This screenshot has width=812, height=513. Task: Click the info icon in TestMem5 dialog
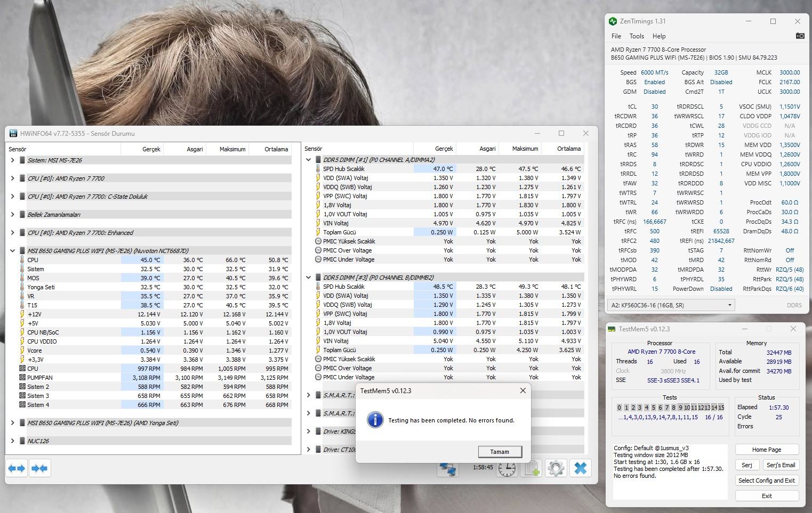click(x=375, y=420)
